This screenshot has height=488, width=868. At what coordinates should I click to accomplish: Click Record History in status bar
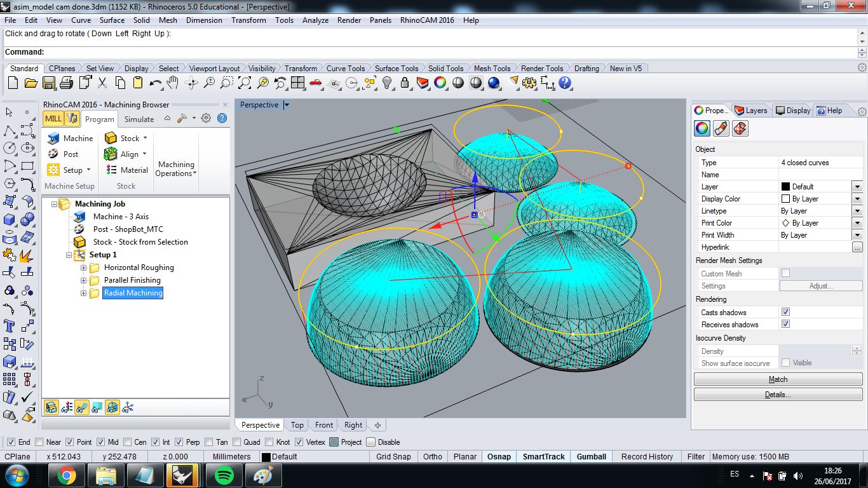coord(647,457)
